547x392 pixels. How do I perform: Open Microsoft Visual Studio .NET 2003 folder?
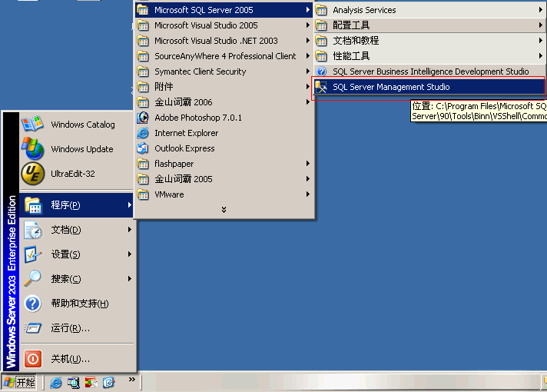(224, 41)
